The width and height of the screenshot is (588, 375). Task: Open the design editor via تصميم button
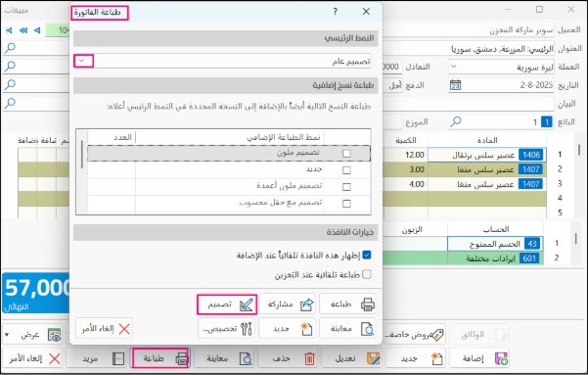tap(227, 305)
